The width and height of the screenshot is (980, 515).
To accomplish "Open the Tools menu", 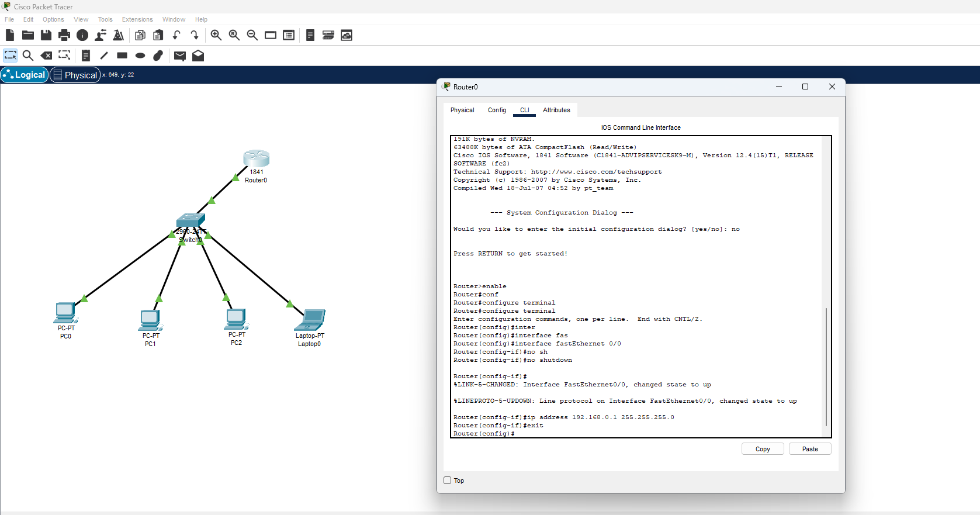I will click(x=105, y=19).
